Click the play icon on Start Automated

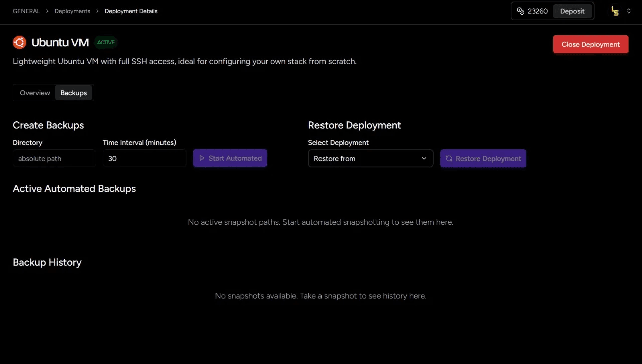[x=202, y=158]
